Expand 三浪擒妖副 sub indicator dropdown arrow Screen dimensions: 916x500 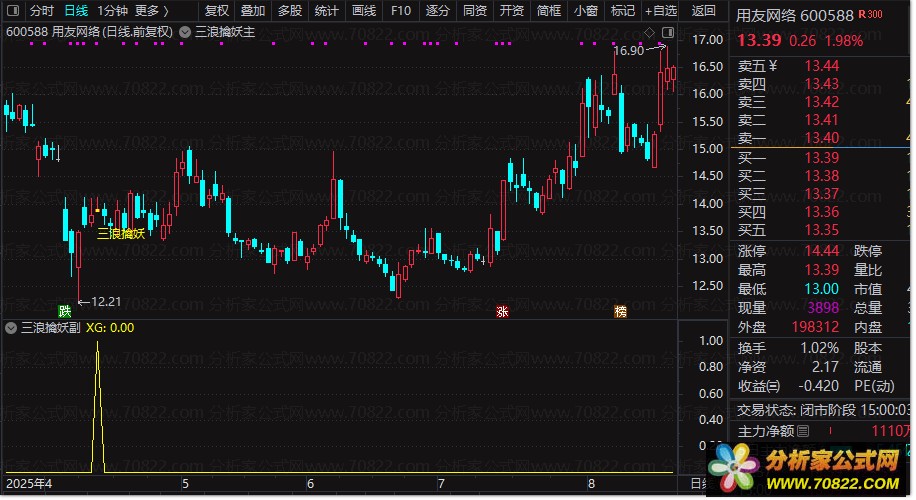click(11, 328)
